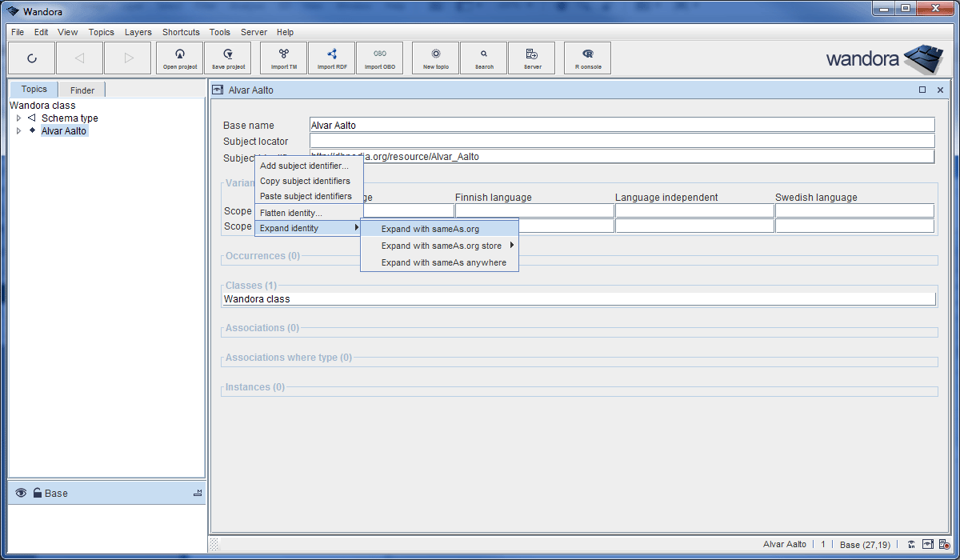Expand the Schema type tree node
Viewport: 960px width, 560px height.
pyautogui.click(x=18, y=118)
